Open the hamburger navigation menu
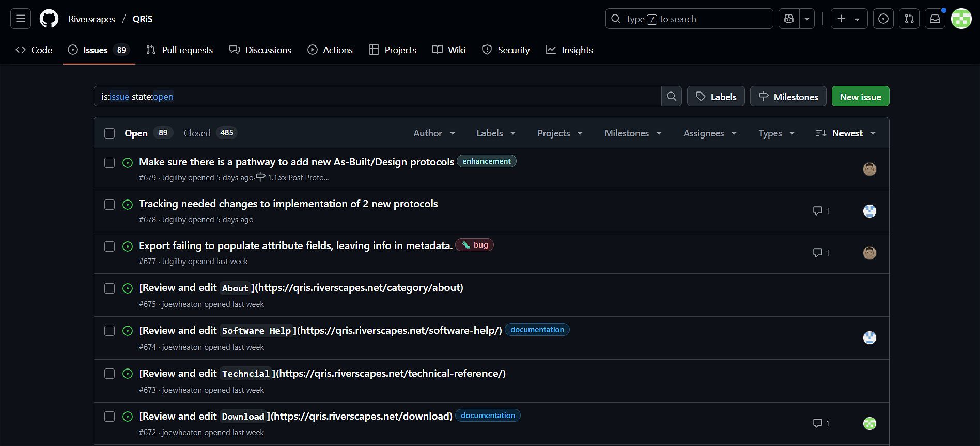The image size is (980, 446). pyautogui.click(x=21, y=19)
